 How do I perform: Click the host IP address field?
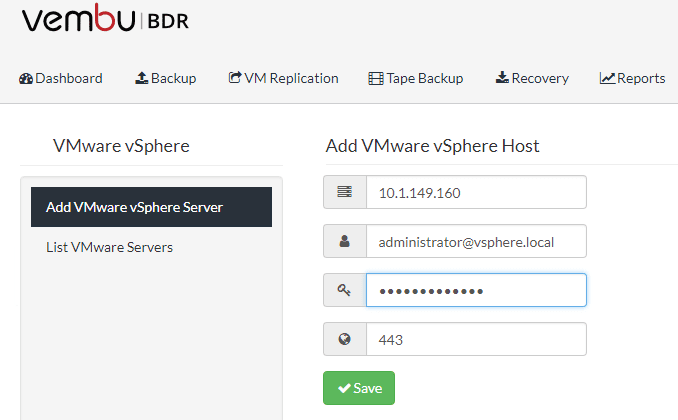pyautogui.click(x=476, y=192)
